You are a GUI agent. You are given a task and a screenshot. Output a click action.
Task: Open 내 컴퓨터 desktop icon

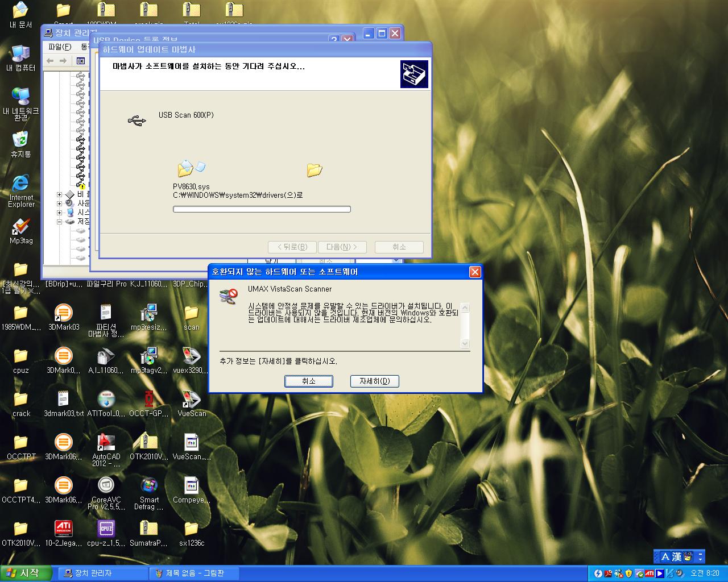pyautogui.click(x=21, y=59)
